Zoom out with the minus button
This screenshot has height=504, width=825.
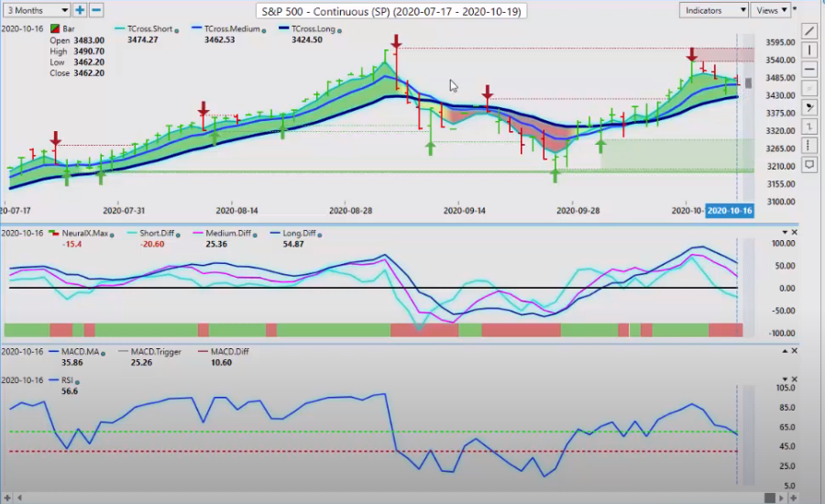pyautogui.click(x=96, y=10)
